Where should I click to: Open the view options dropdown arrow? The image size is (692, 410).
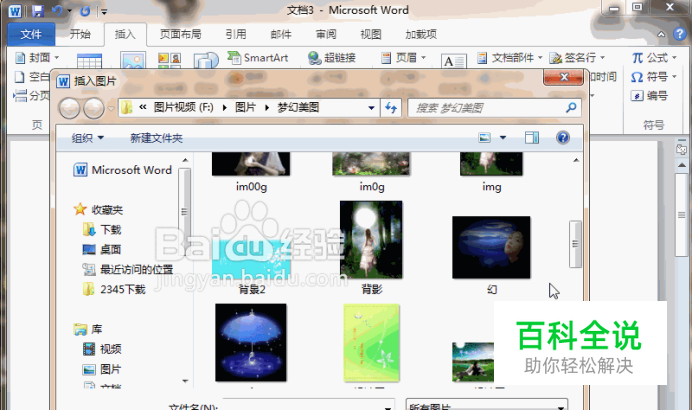click(x=503, y=138)
